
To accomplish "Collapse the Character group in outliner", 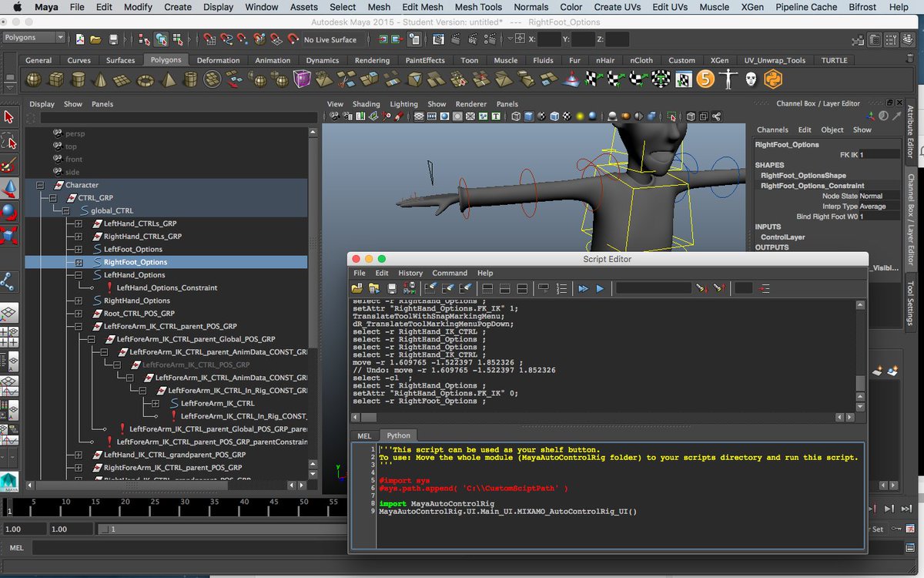I will [x=40, y=185].
